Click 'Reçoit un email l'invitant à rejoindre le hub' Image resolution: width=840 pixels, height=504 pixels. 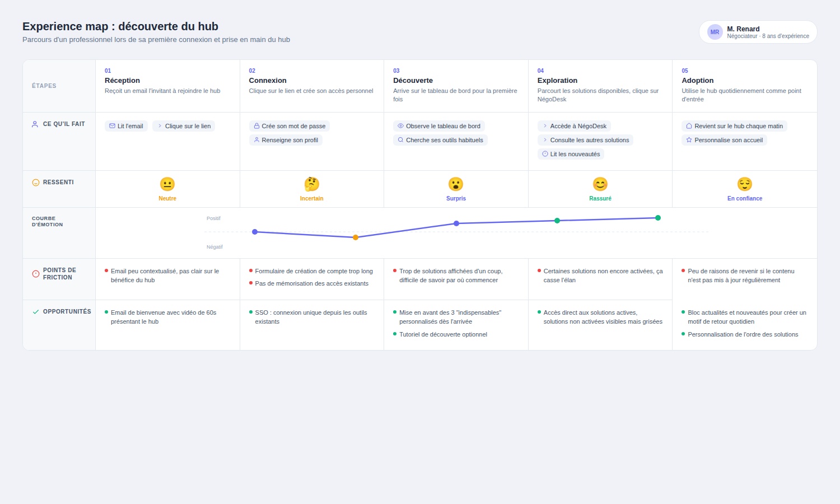162,91
